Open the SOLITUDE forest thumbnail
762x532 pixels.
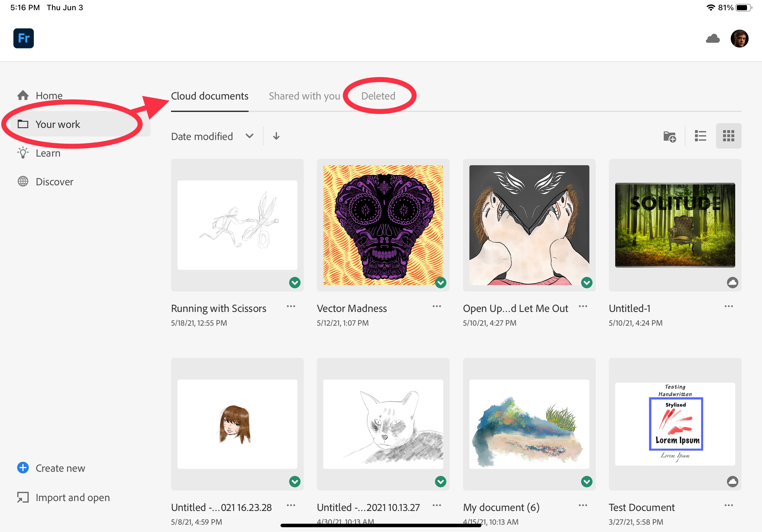pos(675,225)
